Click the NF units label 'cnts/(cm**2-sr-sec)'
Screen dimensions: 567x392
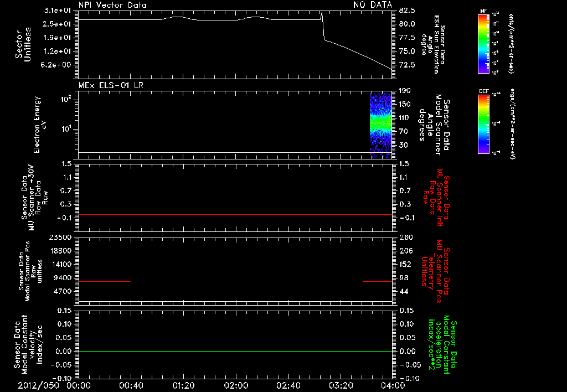(x=511, y=43)
